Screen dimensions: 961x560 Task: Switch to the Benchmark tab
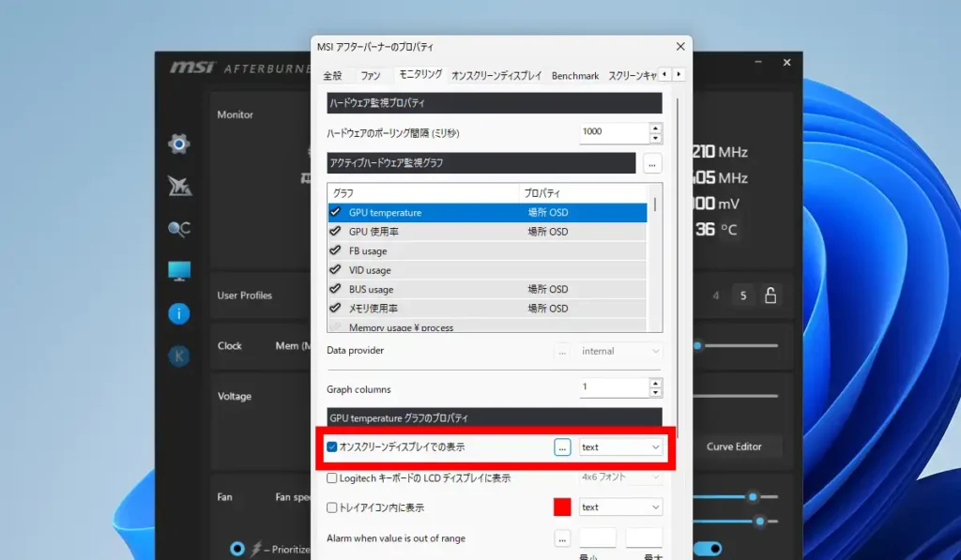tap(575, 76)
